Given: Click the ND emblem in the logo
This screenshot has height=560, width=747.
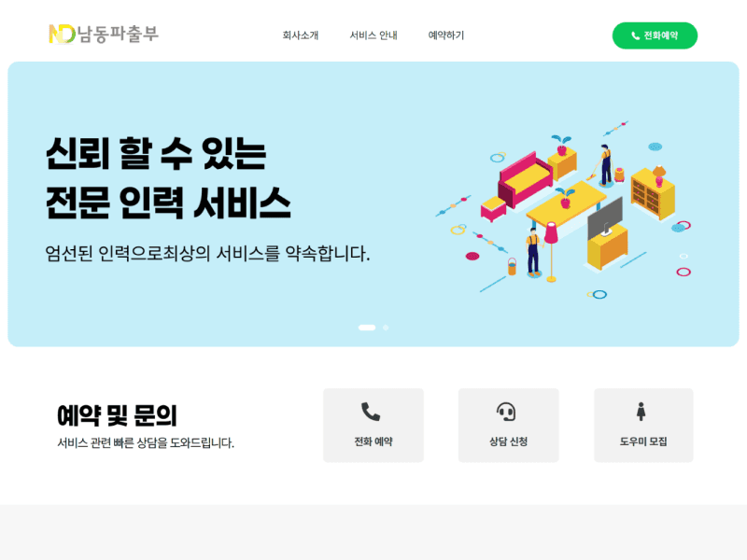Looking at the screenshot, I should pyautogui.click(x=62, y=35).
